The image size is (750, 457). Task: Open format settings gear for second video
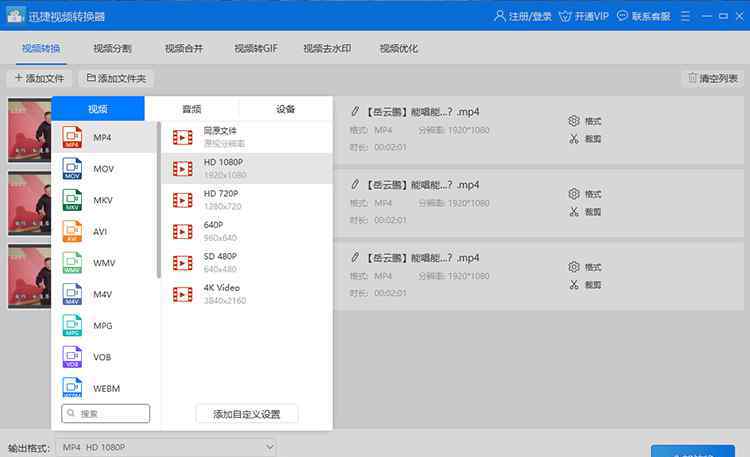(574, 194)
